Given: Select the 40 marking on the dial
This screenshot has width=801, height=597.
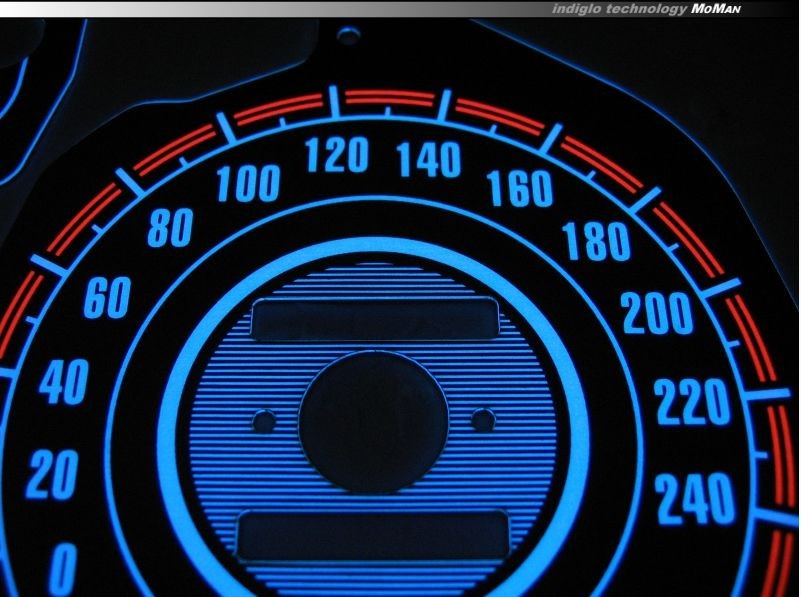Looking at the screenshot, I should click(63, 384).
